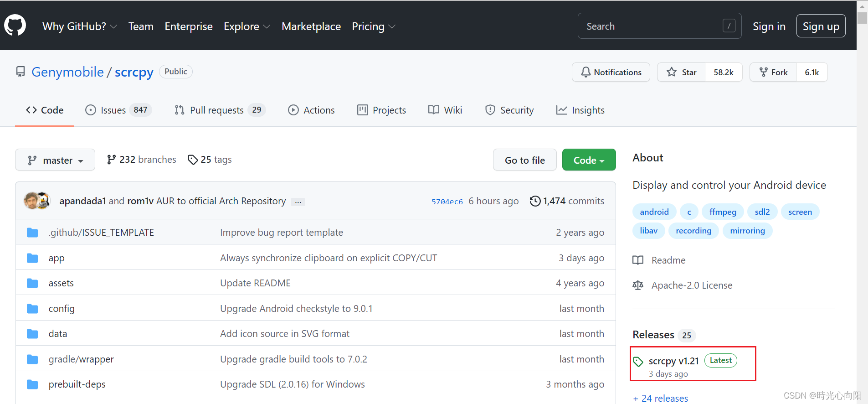Click the page vertical scrollbar thumb
Screen dimensions: 868x404
click(x=862, y=18)
